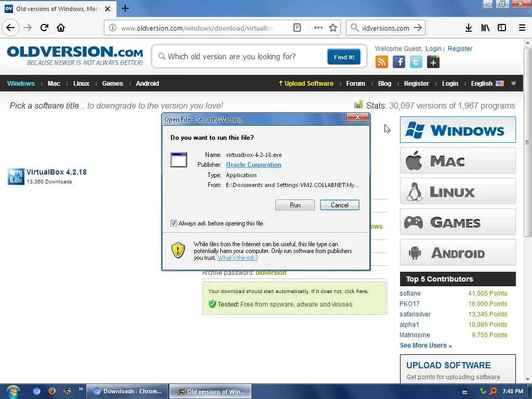Click the plus share icon
Screen dimensions: 532x399
(433, 62)
